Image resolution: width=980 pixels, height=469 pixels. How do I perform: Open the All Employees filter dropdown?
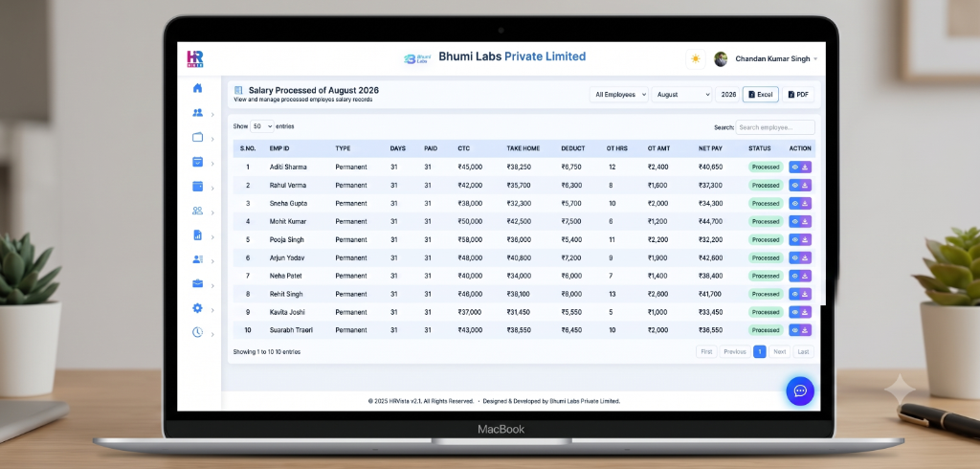pos(619,95)
